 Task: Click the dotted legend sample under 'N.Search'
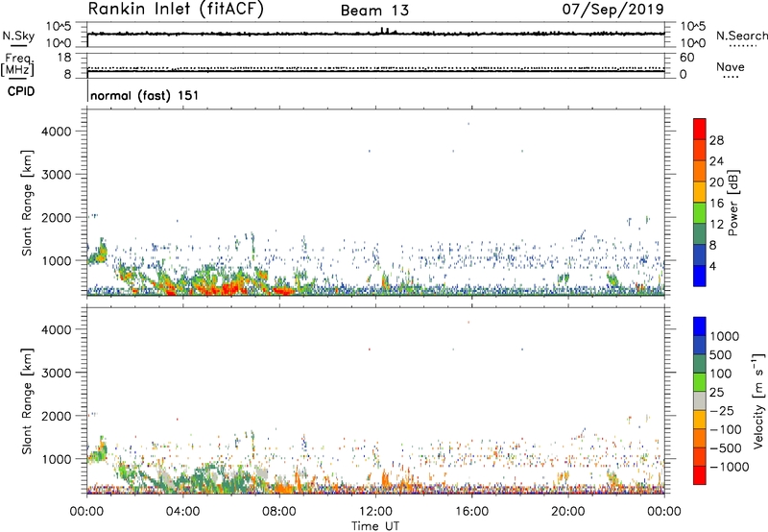pyautogui.click(x=742, y=46)
